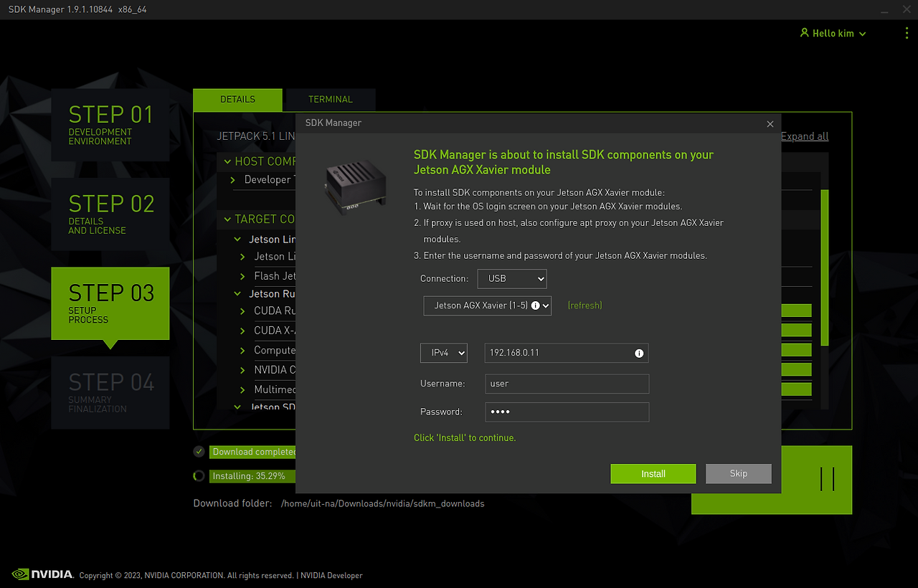Screen dimensions: 918x588
Task: Open the Hello kim user menu
Action: (833, 34)
